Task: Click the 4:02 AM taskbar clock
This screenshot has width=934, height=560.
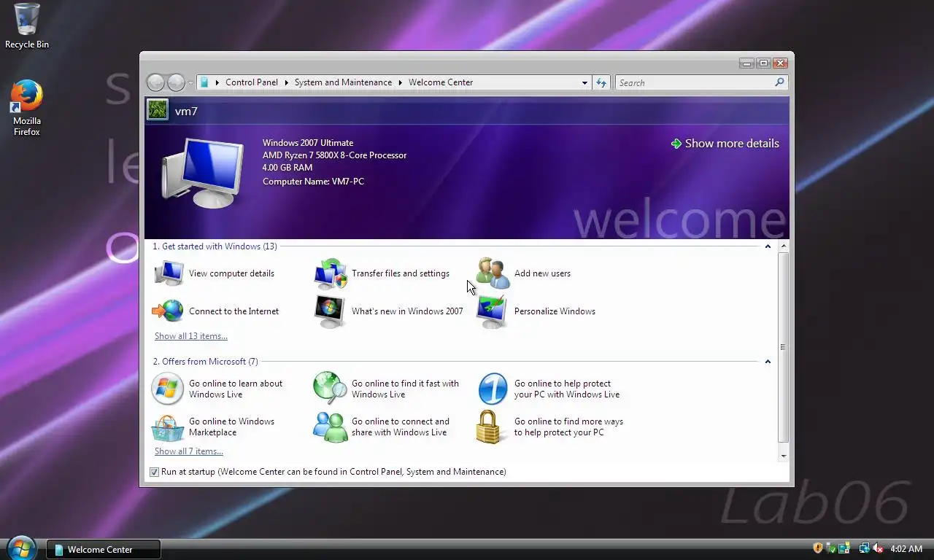Action: pyautogui.click(x=906, y=549)
